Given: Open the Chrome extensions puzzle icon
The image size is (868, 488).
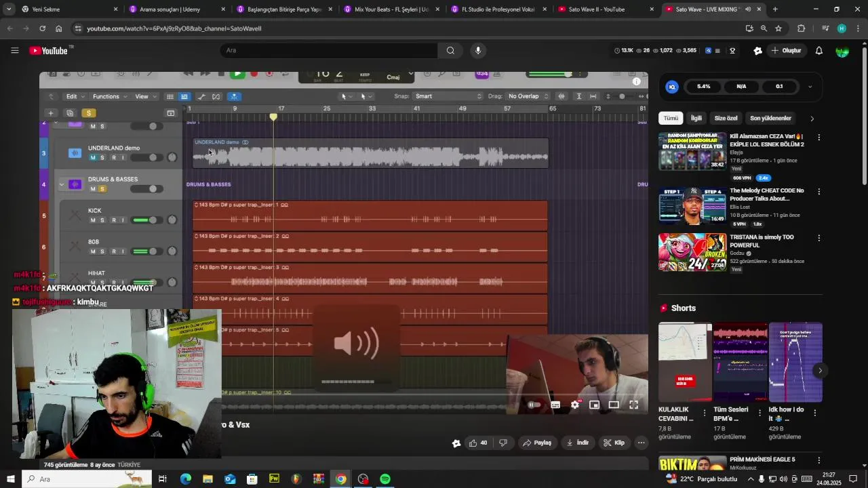Looking at the screenshot, I should (x=802, y=28).
